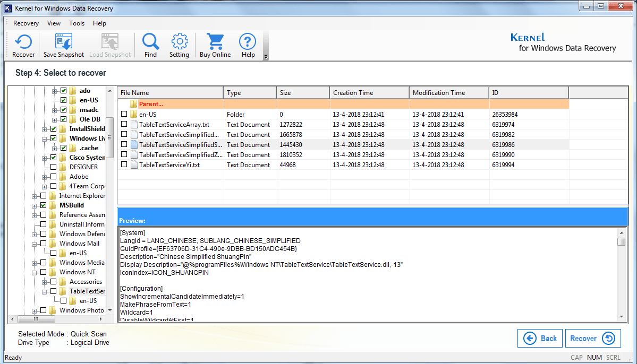The image size is (637, 364).
Task: Sort by the Creation Time column header
Action: [x=369, y=92]
